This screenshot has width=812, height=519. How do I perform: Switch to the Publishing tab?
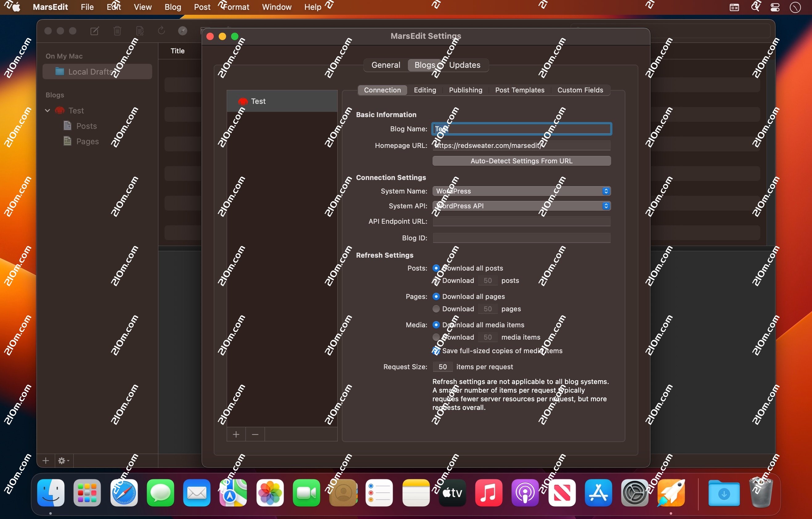pyautogui.click(x=465, y=90)
